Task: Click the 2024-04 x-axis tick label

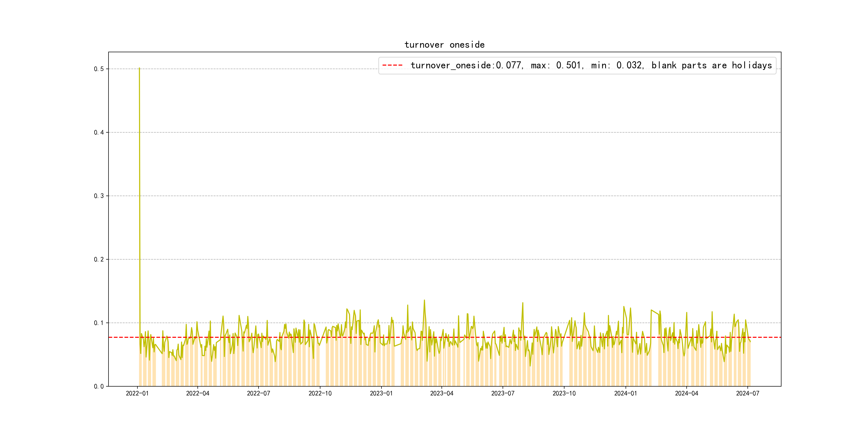Action: (x=686, y=393)
